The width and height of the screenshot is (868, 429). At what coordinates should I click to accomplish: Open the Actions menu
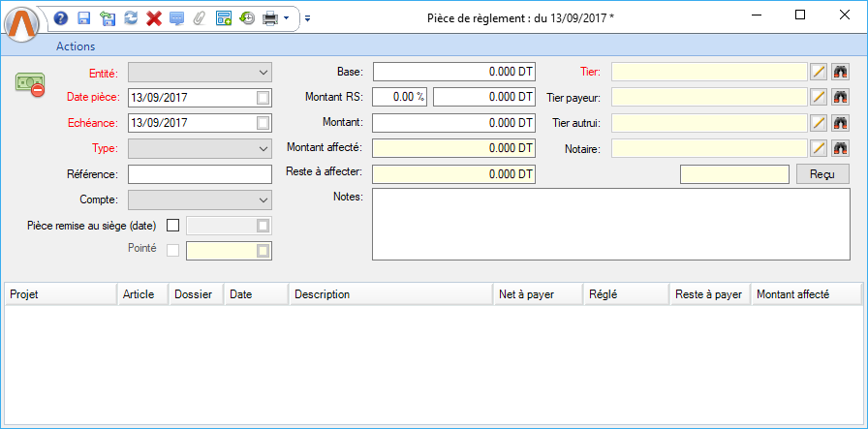(76, 46)
